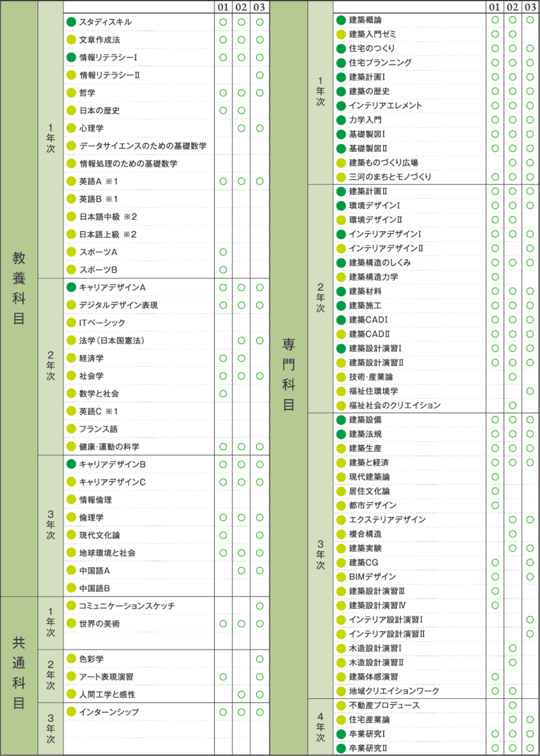Image resolution: width=540 pixels, height=756 pixels.
Task: Click the dark green dot beside キャリアデザインB
Action: point(71,464)
